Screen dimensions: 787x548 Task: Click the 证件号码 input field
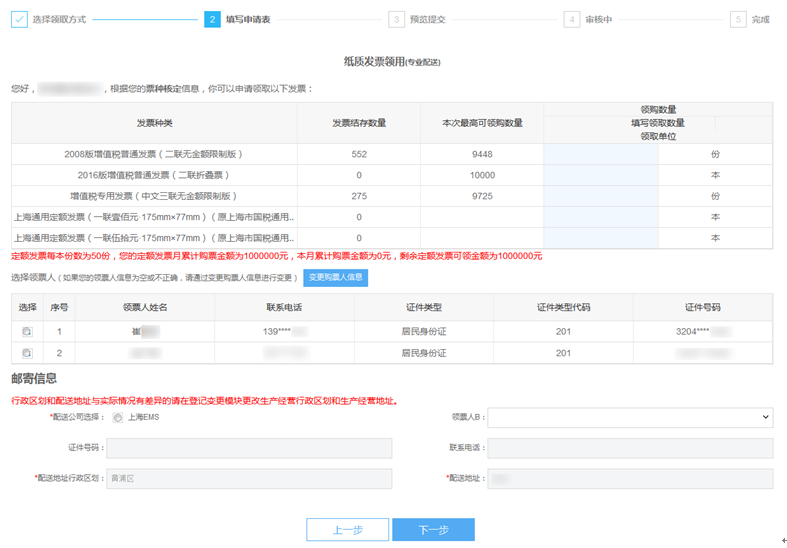coord(249,448)
